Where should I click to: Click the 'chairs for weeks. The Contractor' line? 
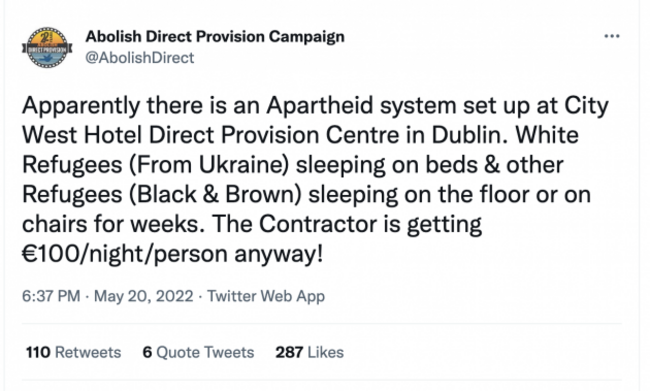pyautogui.click(x=252, y=225)
